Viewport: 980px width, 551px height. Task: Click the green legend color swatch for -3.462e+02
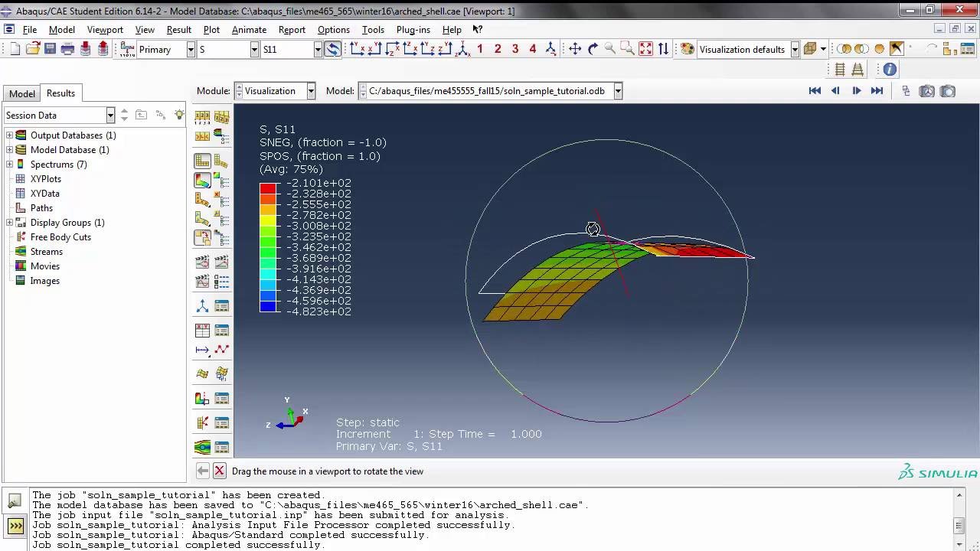click(268, 253)
